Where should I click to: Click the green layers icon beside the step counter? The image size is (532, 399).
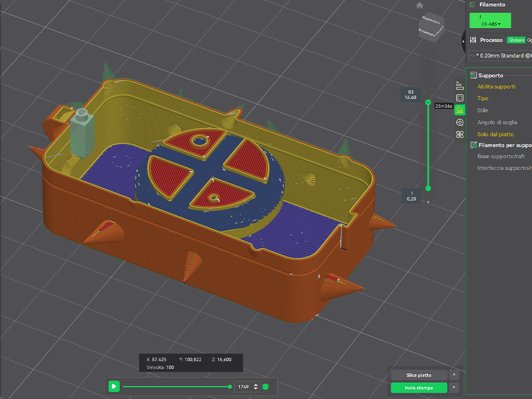pos(265,386)
